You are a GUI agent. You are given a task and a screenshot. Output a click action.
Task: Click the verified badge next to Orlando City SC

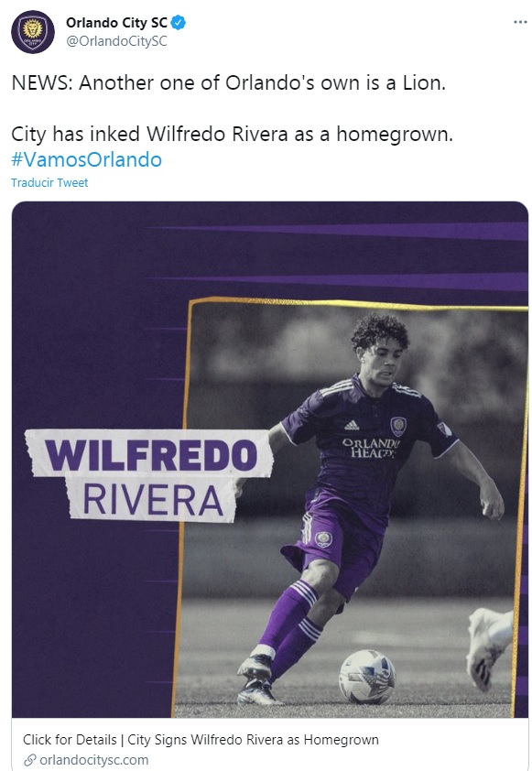point(178,23)
